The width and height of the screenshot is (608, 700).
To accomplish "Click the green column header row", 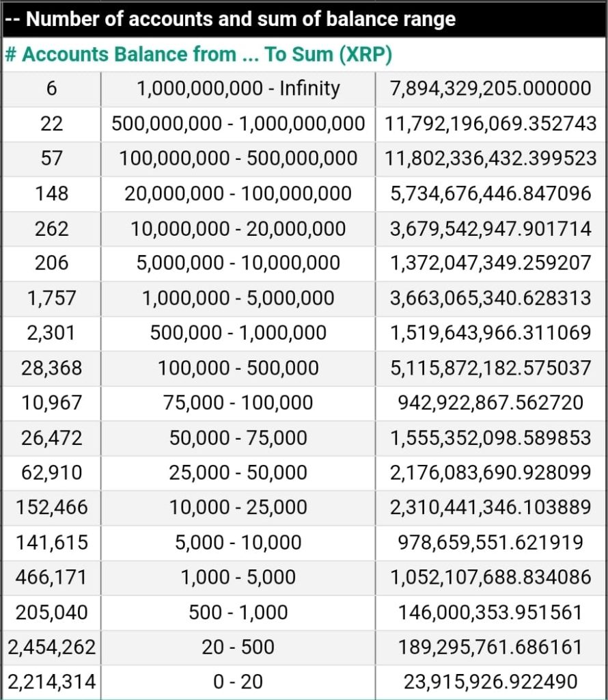I will 198,55.
